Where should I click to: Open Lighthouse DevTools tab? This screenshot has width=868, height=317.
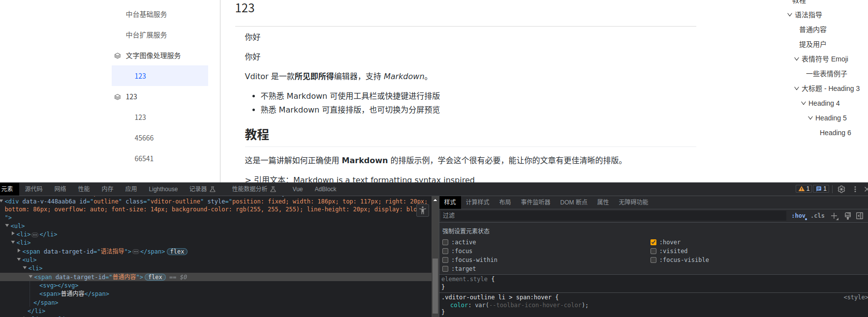tap(163, 189)
